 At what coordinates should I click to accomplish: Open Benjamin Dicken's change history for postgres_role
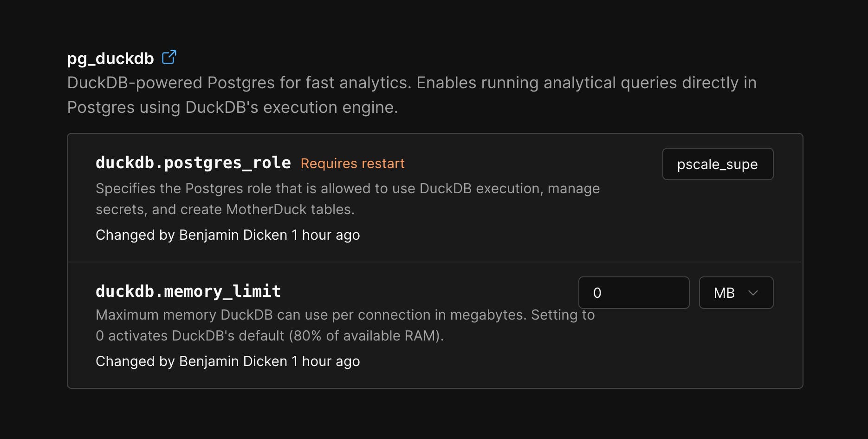(227, 235)
